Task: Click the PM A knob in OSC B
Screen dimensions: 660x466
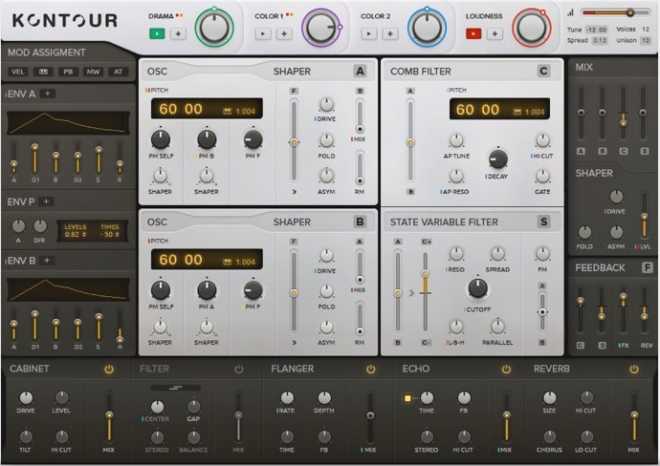Action: 207,290
